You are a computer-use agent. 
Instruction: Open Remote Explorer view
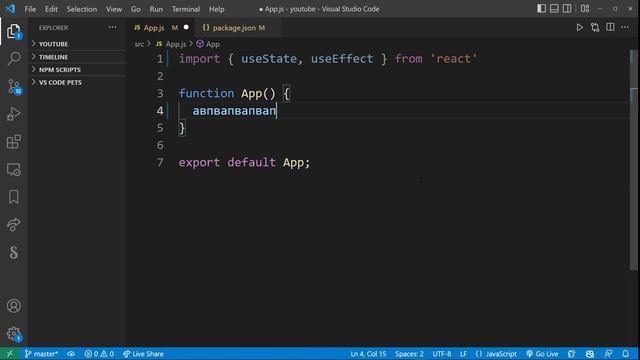pyautogui.click(x=13, y=169)
